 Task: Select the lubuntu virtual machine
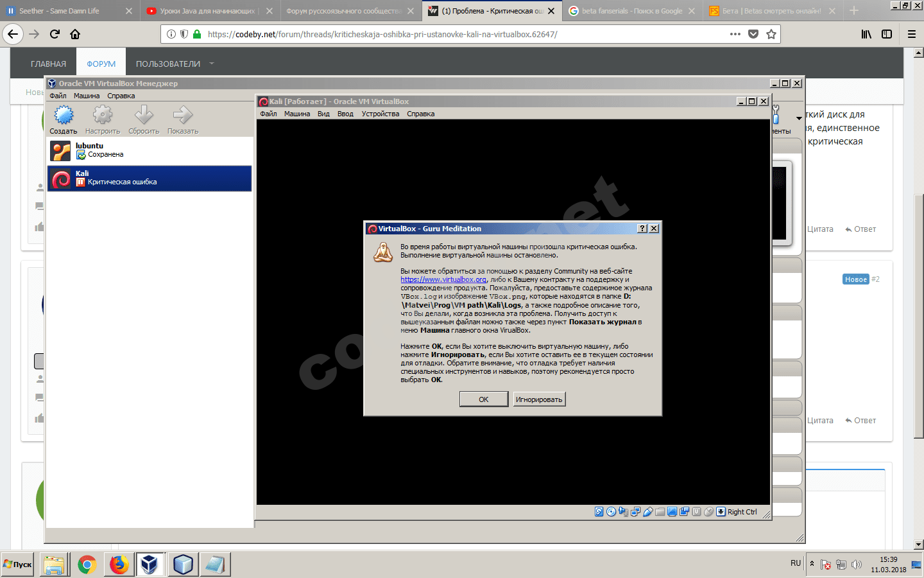pos(150,151)
